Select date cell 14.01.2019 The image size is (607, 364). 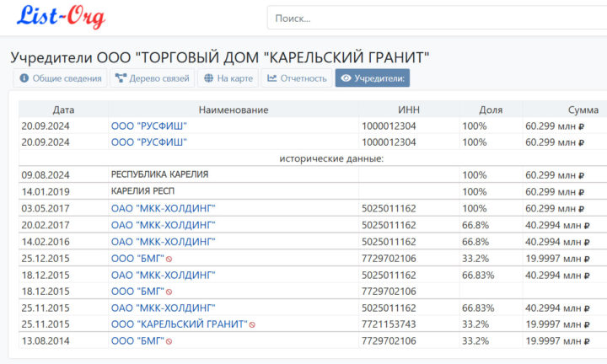63,191
